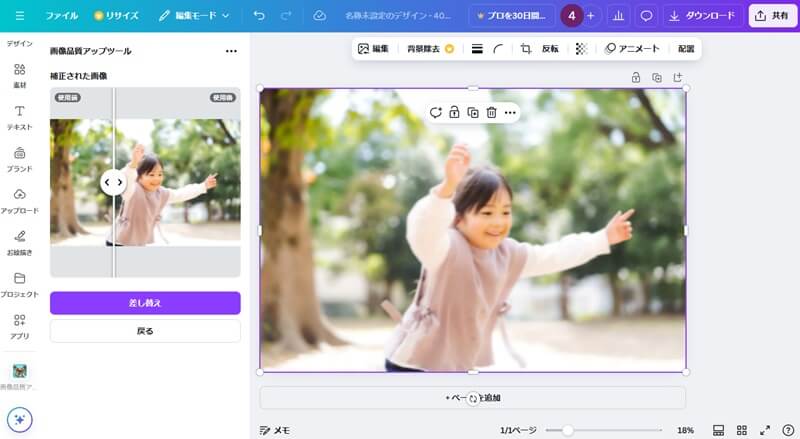This screenshot has height=439, width=800.
Task: Open the purple avatar showing 4
Action: point(571,16)
